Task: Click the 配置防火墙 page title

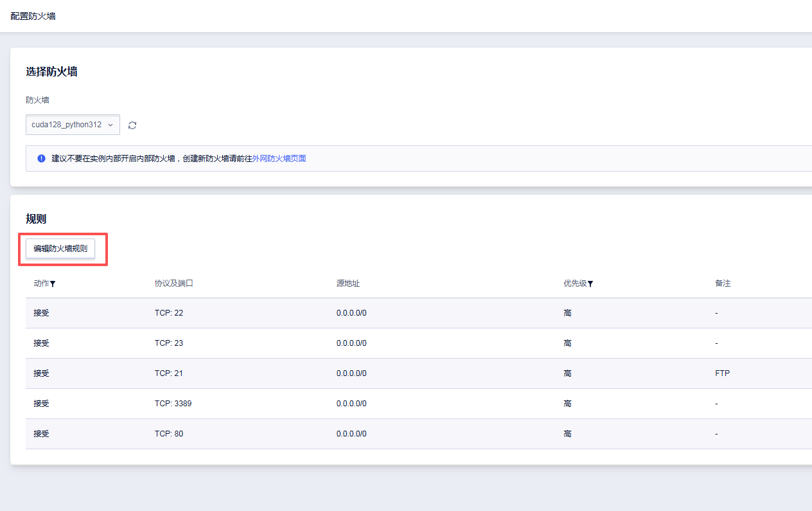Action: 33,16
